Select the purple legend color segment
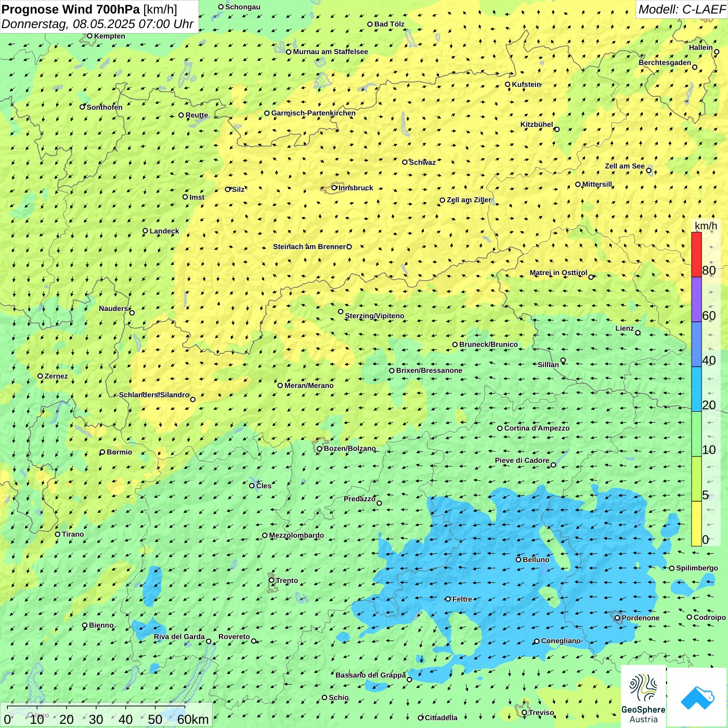 (696, 300)
